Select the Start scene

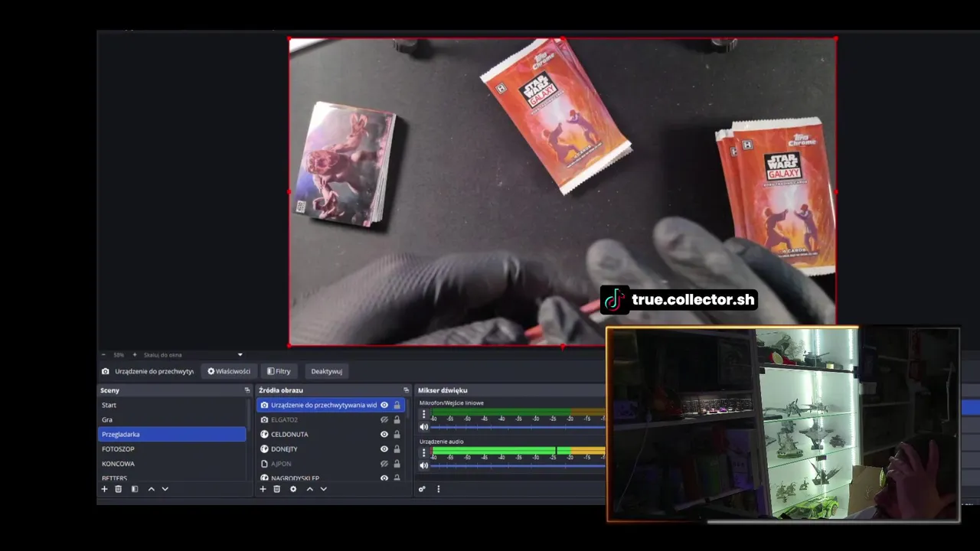coord(172,405)
